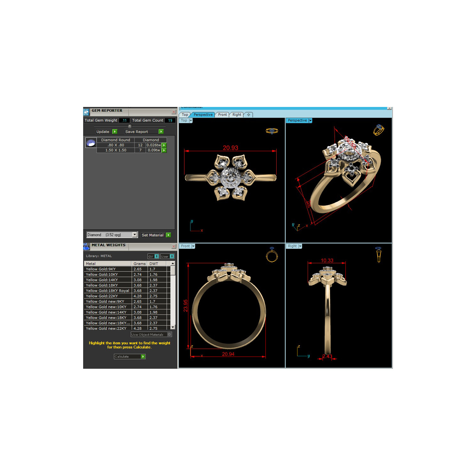Click the Right viewport ring view icon
The image size is (476, 476).
(378, 255)
